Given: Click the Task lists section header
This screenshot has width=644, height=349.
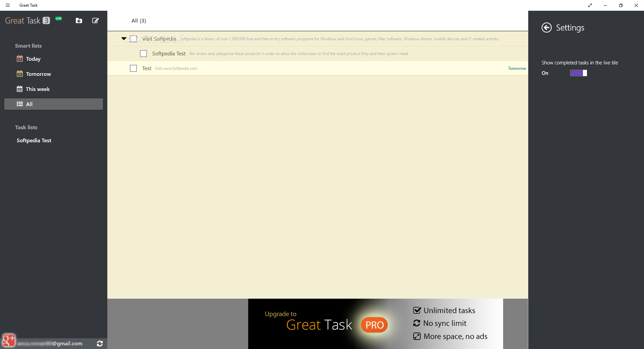Looking at the screenshot, I should [26, 128].
